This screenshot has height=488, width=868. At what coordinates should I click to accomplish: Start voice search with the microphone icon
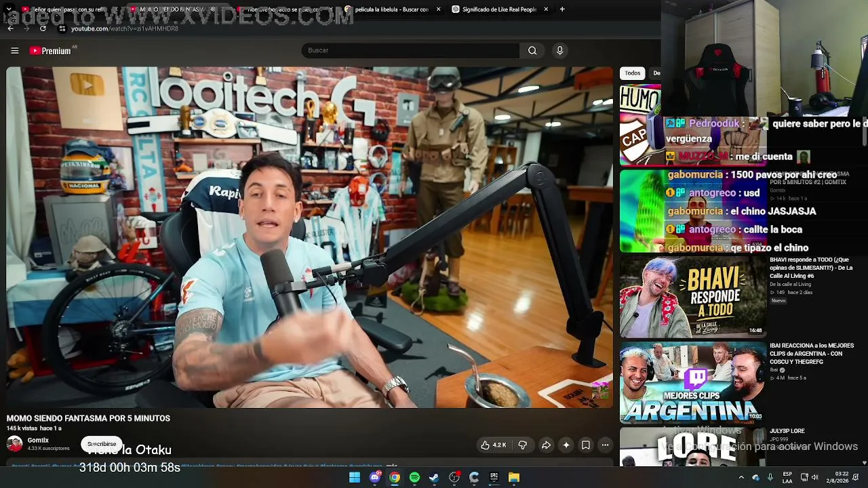pyautogui.click(x=559, y=50)
